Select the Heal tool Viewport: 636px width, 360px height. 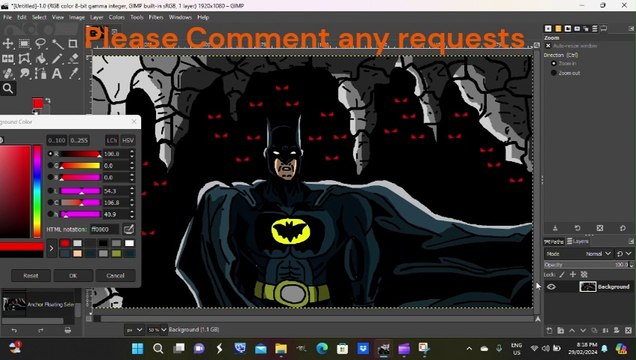[8, 74]
